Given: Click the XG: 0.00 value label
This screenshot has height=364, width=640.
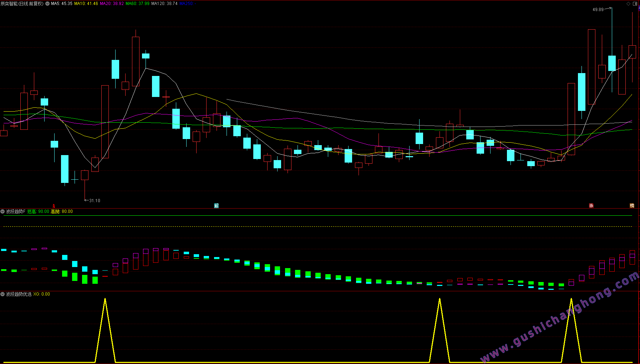Looking at the screenshot, I should pos(42,294).
